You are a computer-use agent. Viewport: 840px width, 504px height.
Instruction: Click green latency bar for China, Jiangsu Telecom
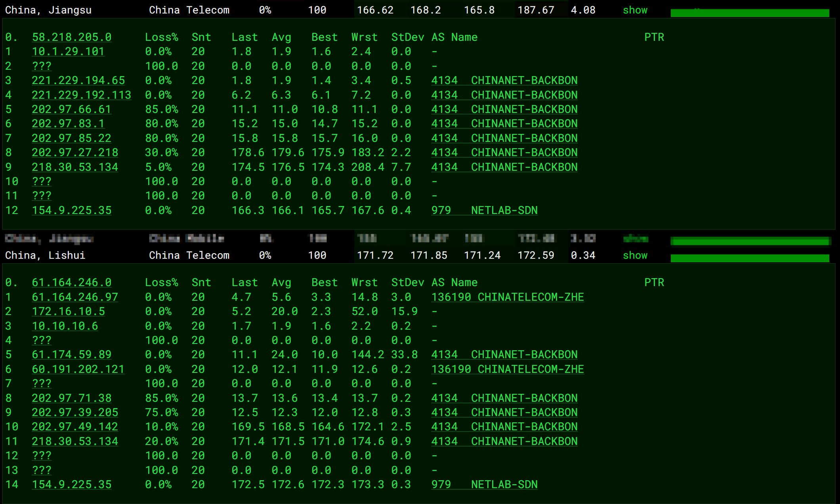click(750, 13)
